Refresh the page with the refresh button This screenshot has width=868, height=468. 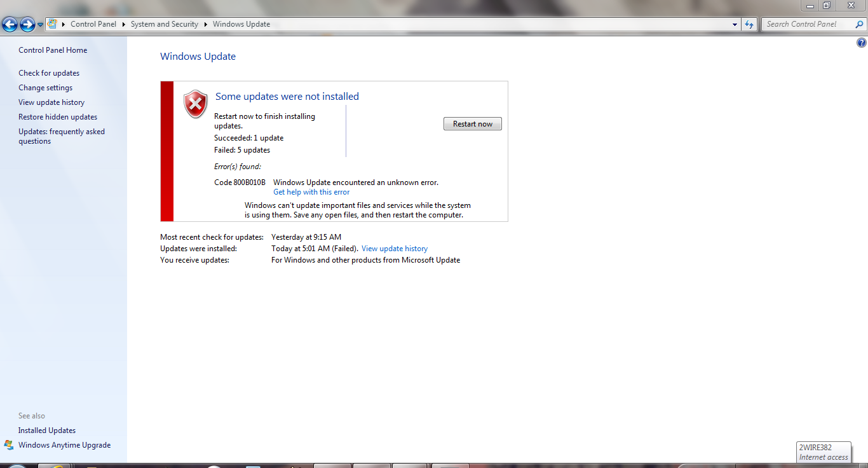pos(749,24)
